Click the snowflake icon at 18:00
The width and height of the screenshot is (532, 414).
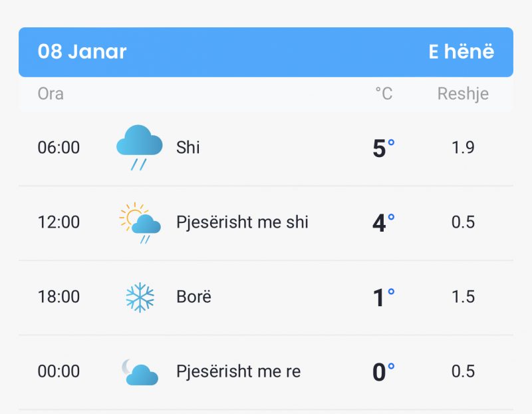[140, 297]
